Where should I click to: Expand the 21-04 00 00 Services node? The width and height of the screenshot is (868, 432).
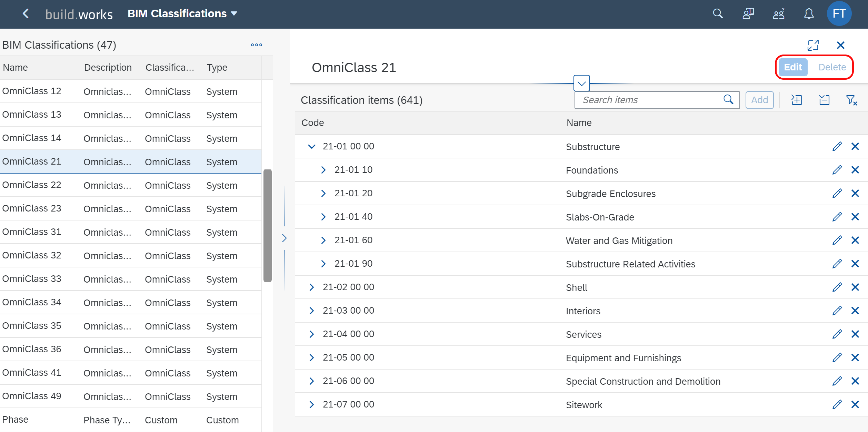pos(311,334)
